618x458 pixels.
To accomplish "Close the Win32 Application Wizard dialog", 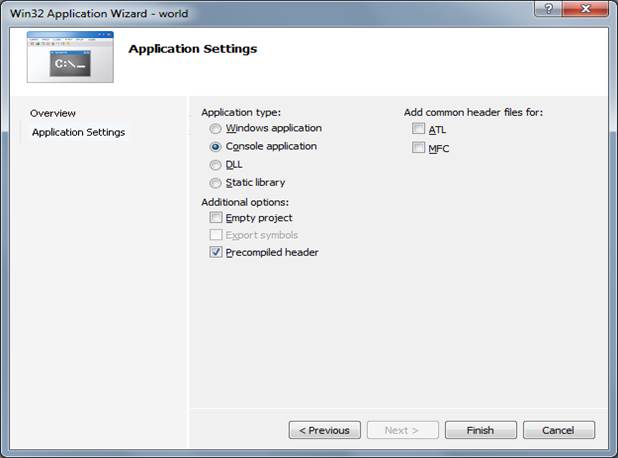I will (586, 9).
